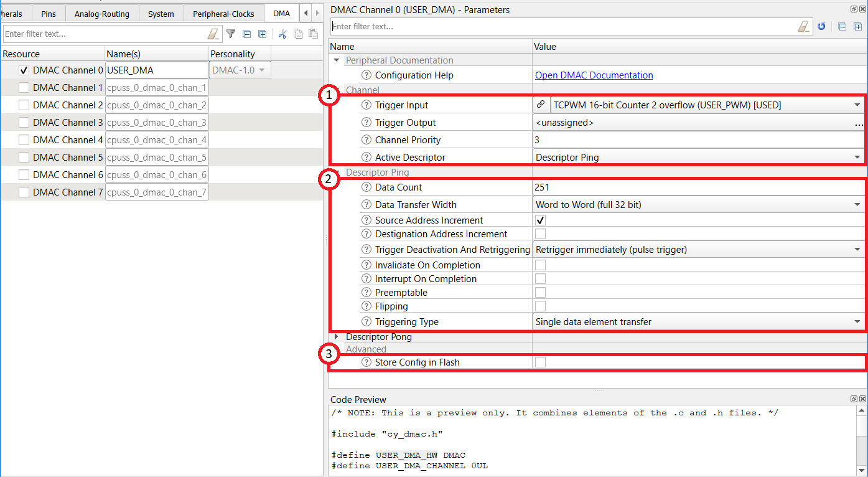
Task: Collapse all parameter groups
Action: 842,26
